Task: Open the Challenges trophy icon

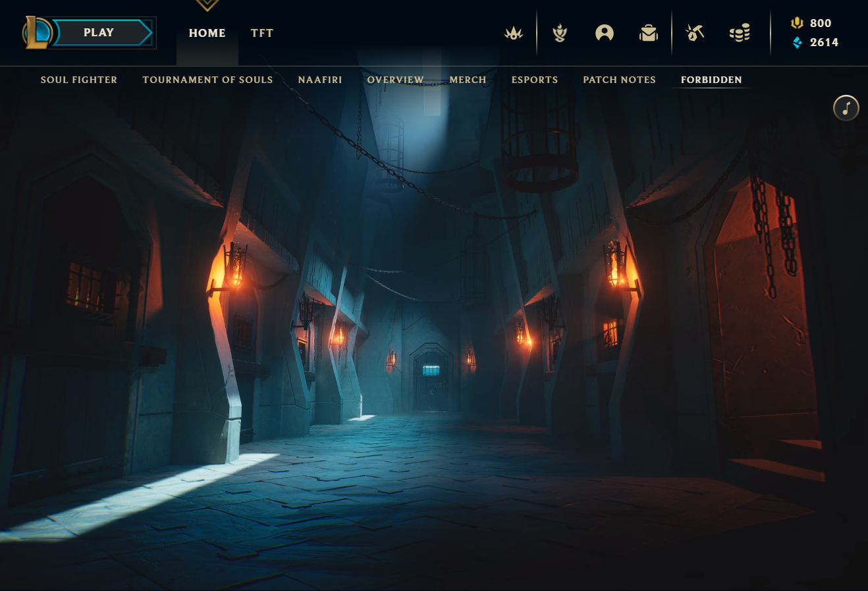Action: (x=560, y=33)
